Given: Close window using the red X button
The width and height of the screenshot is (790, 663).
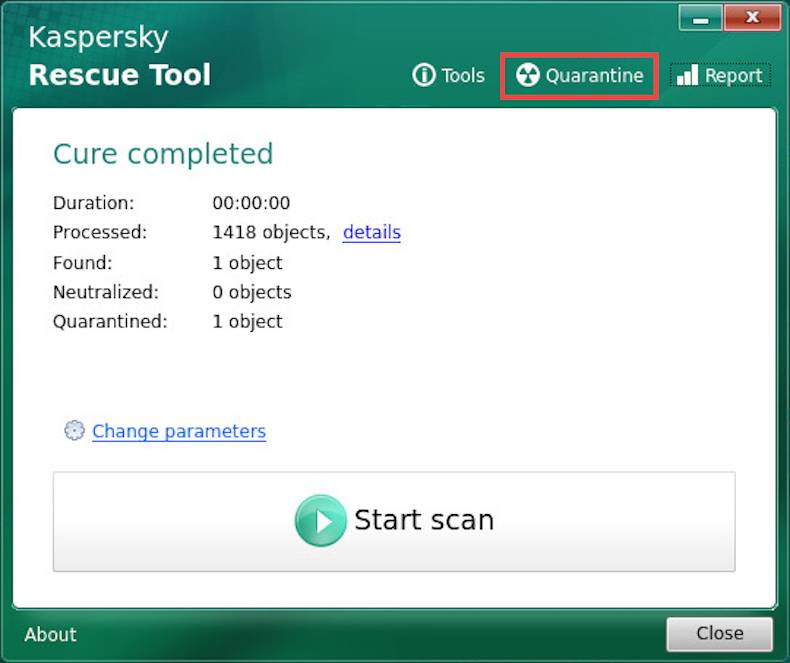Looking at the screenshot, I should pyautogui.click(x=751, y=18).
